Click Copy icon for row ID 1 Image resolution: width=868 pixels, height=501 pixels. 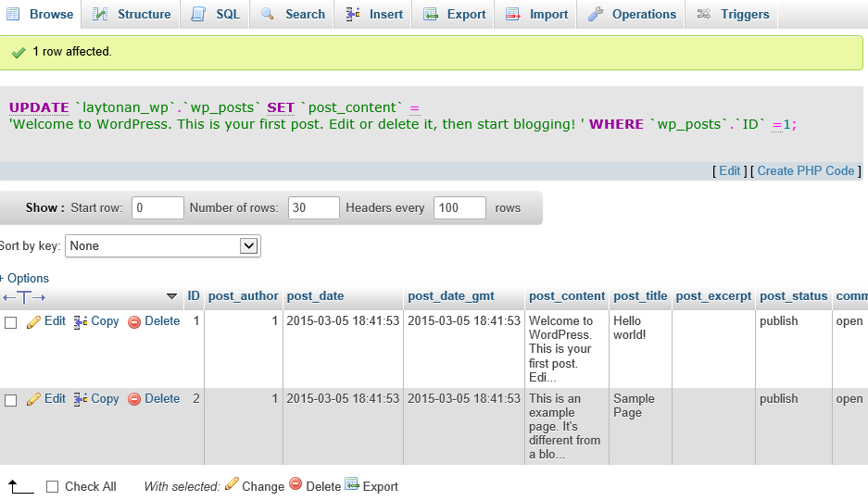pos(81,321)
